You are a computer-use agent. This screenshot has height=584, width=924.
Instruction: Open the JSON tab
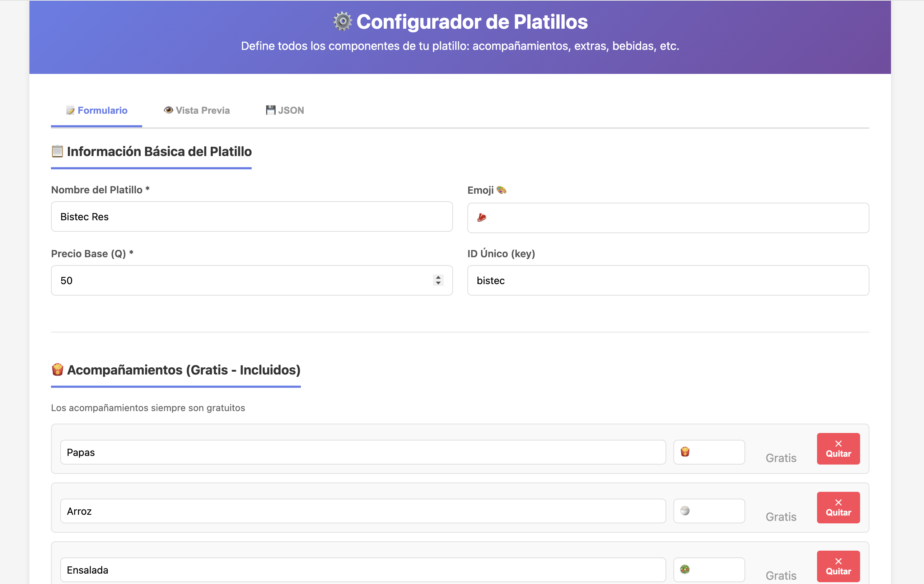285,110
